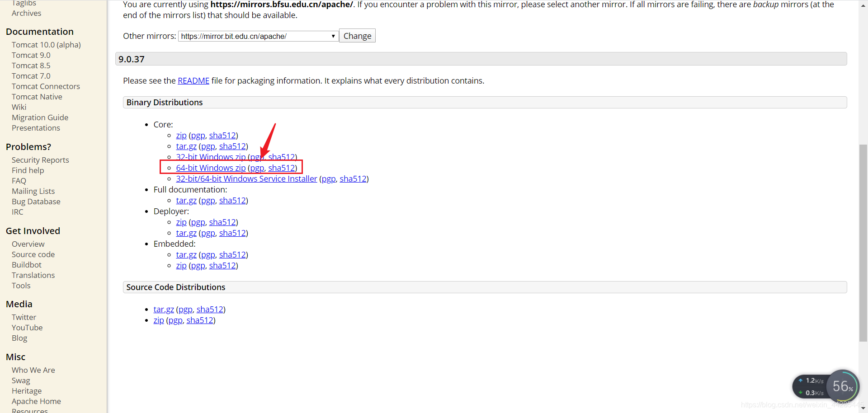Open the IRC sidebar link
868x413 pixels.
[17, 212]
